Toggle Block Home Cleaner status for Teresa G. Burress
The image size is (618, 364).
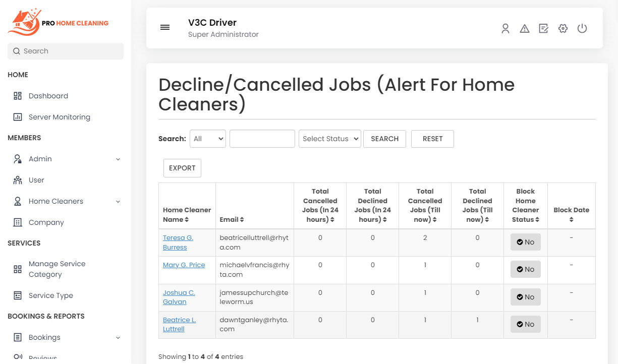click(525, 242)
